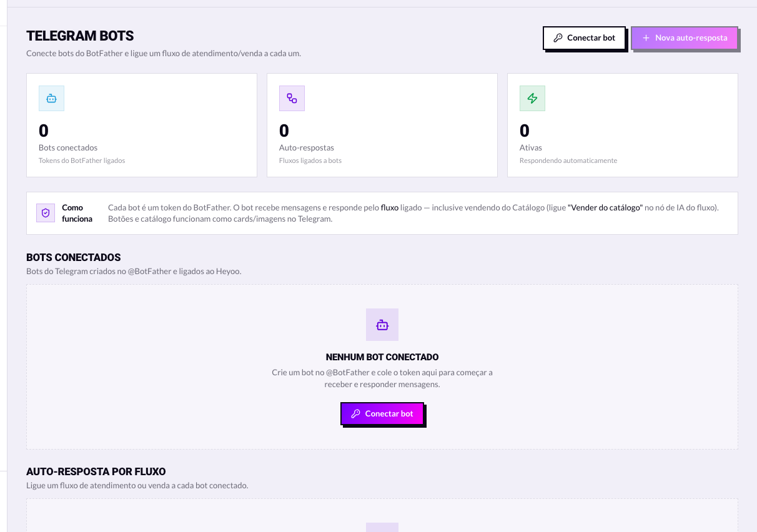
Task: Click the Bots conectados label
Action: (x=68, y=148)
